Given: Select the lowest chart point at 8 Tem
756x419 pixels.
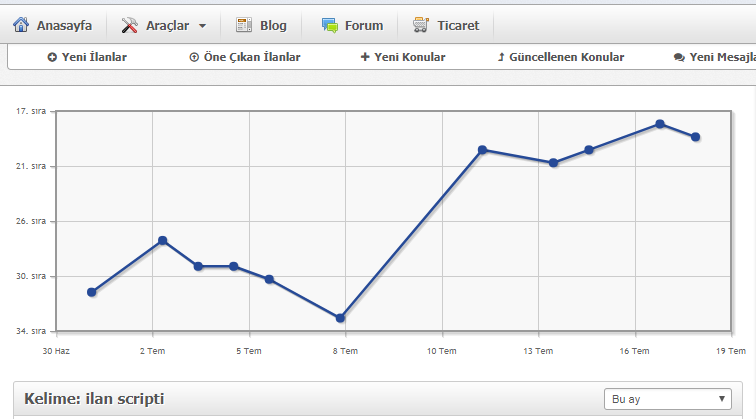Looking at the screenshot, I should point(341,318).
